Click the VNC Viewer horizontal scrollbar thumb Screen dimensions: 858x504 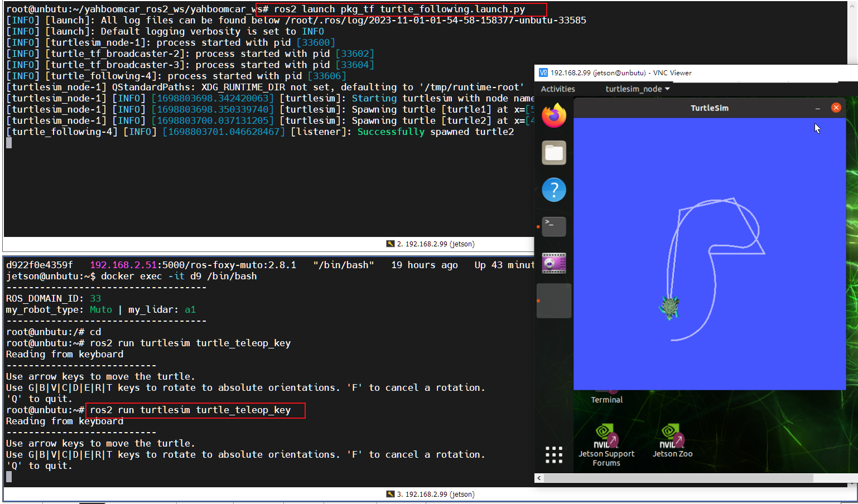(x=678, y=478)
